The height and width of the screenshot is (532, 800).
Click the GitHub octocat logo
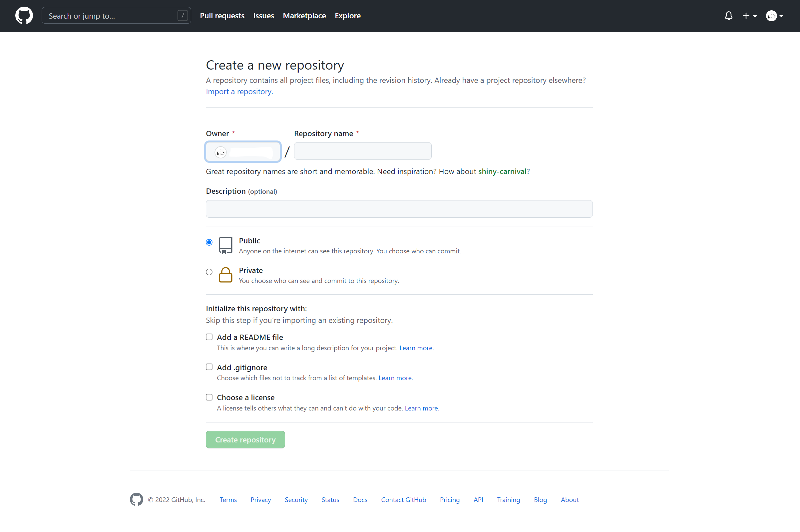point(24,15)
